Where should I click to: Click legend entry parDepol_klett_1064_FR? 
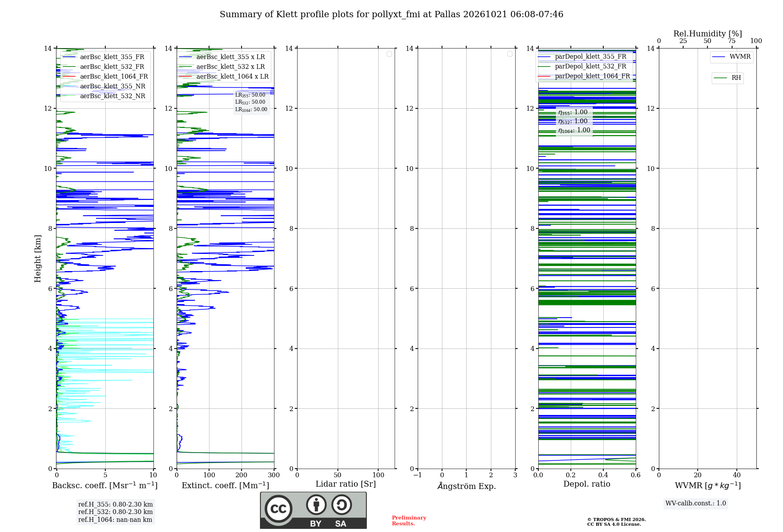pos(584,76)
